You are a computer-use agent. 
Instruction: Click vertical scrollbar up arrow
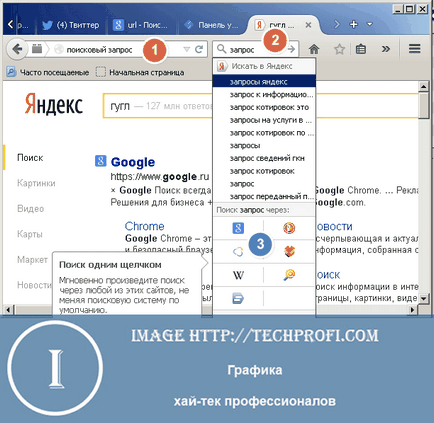point(423,87)
